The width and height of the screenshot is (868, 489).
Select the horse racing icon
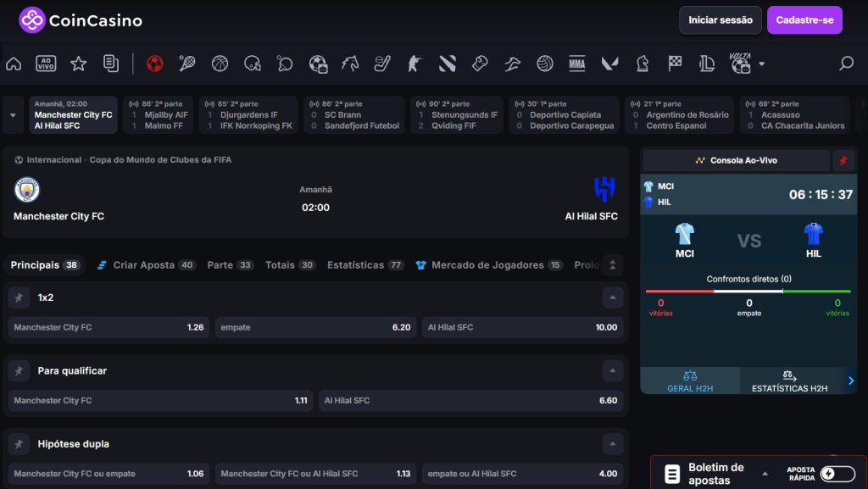pyautogui.click(x=350, y=64)
